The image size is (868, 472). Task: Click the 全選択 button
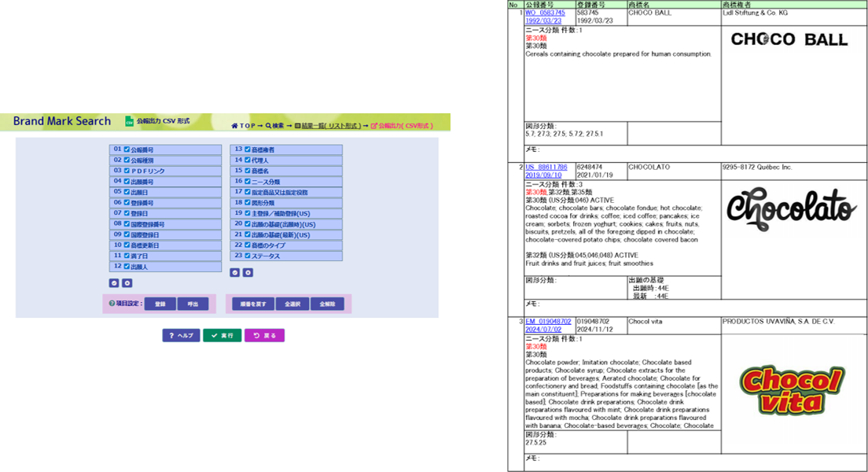(x=292, y=304)
